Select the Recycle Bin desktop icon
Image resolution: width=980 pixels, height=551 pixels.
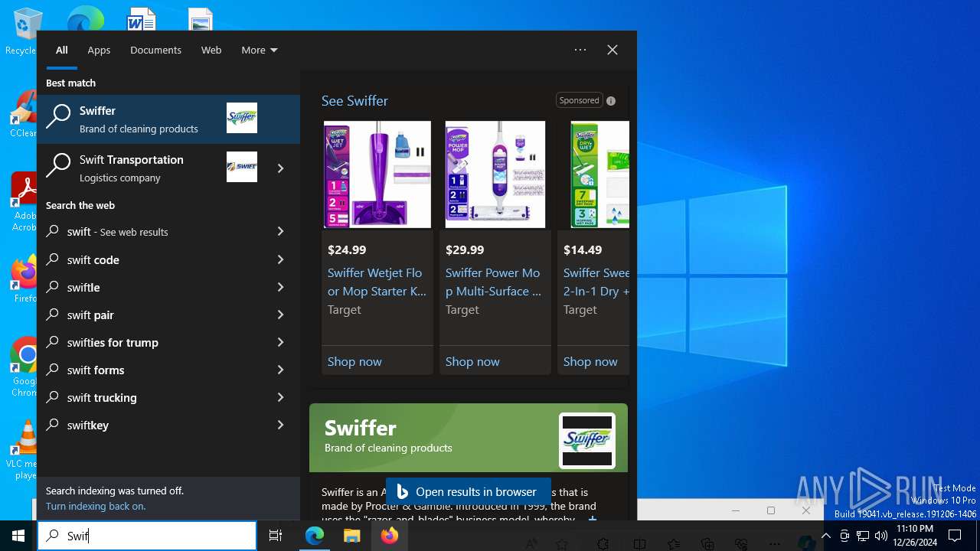23,31
